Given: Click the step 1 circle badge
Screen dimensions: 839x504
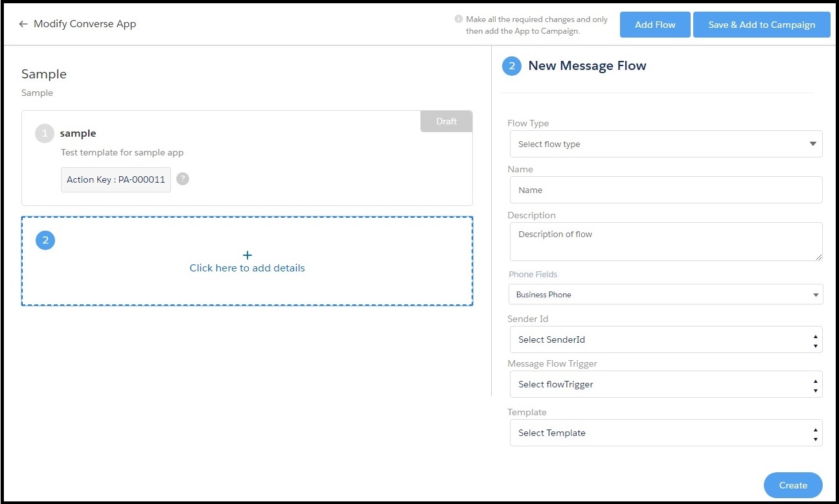Looking at the screenshot, I should pyautogui.click(x=45, y=133).
